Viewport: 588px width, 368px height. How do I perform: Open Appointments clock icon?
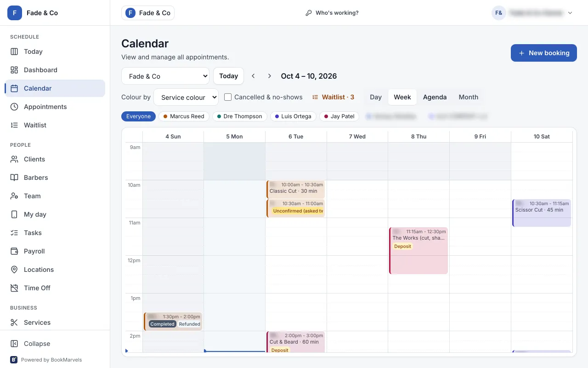point(14,107)
